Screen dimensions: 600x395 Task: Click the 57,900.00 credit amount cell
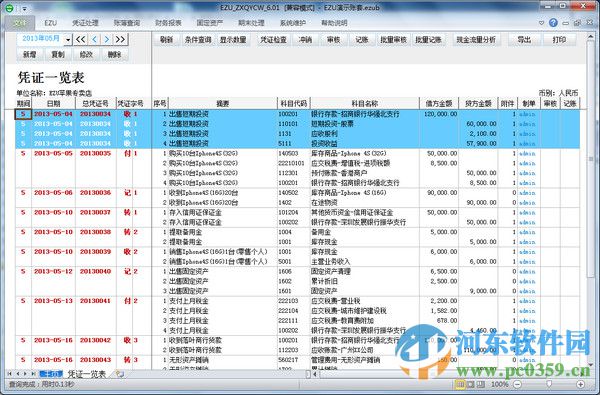(x=478, y=144)
